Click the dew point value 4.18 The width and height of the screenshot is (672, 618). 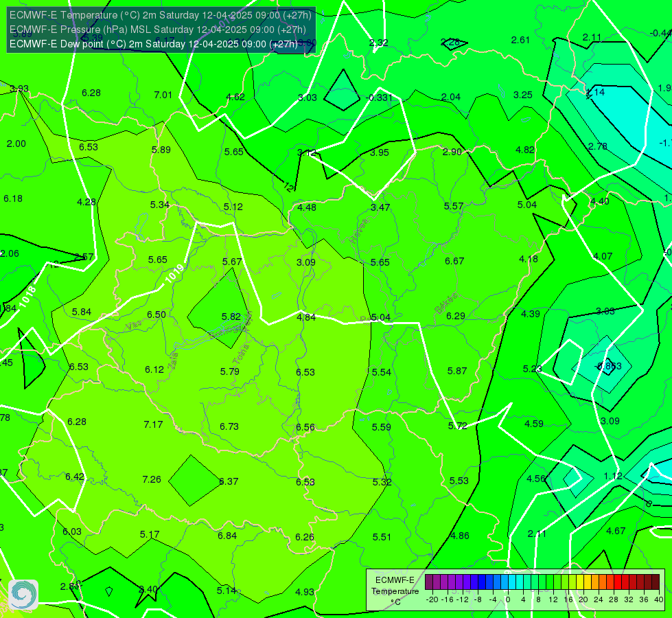[529, 259]
